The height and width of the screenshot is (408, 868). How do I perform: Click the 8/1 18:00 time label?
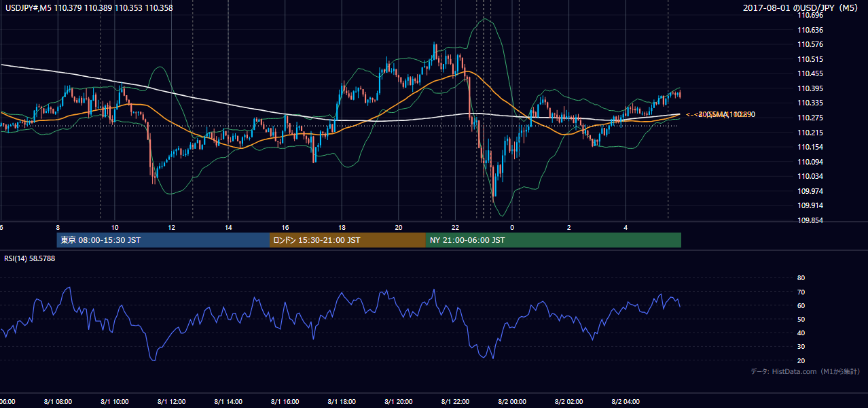[x=342, y=401]
